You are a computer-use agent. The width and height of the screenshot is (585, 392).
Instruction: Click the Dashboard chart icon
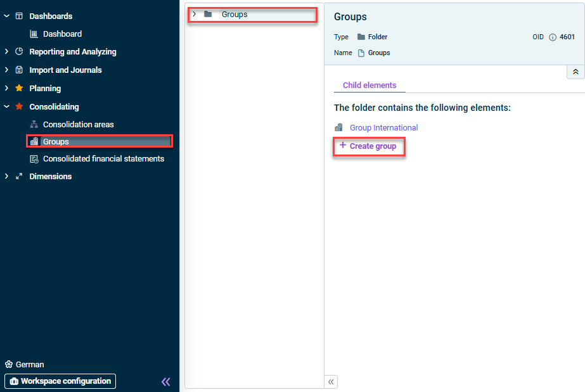[x=34, y=34]
